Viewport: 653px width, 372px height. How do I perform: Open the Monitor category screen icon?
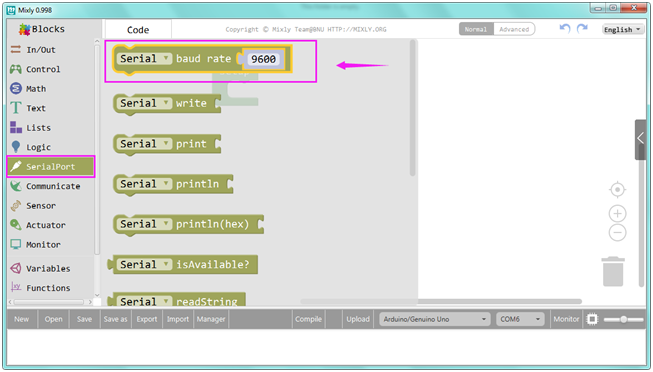(x=15, y=245)
